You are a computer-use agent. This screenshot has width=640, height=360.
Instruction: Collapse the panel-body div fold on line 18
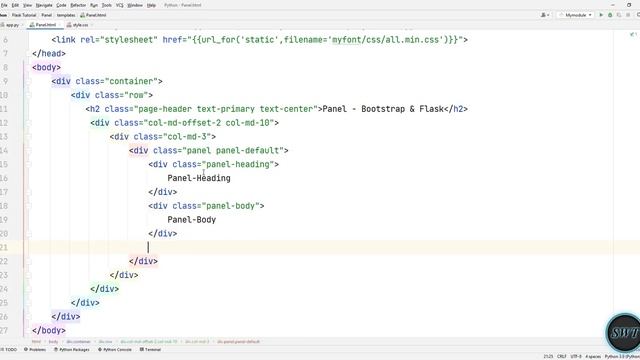(x=28, y=206)
